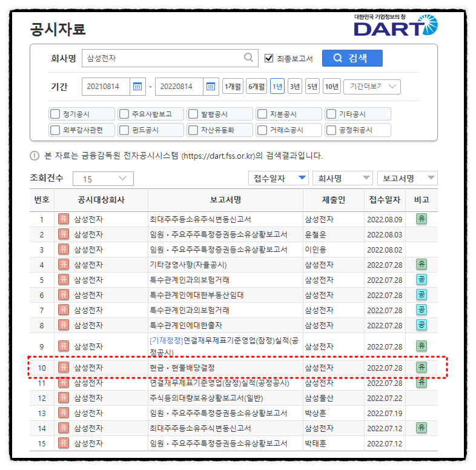Click 유 company badge in row 9

tap(64, 346)
